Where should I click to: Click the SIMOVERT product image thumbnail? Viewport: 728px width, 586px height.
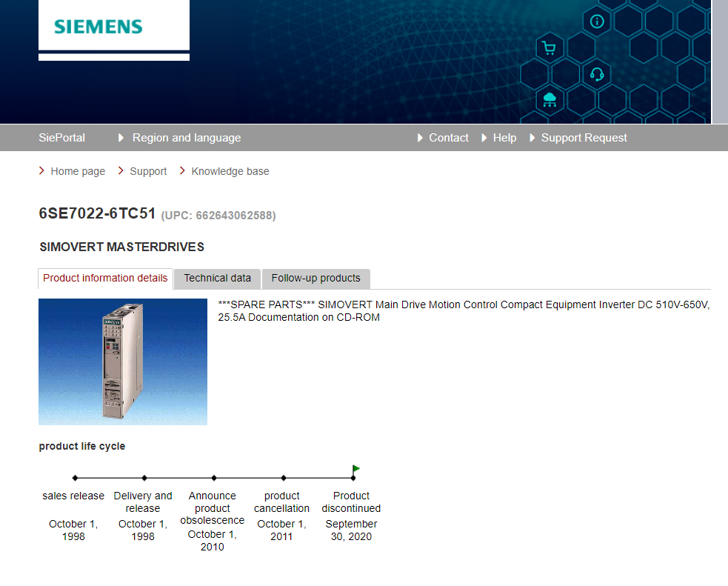pyautogui.click(x=123, y=362)
